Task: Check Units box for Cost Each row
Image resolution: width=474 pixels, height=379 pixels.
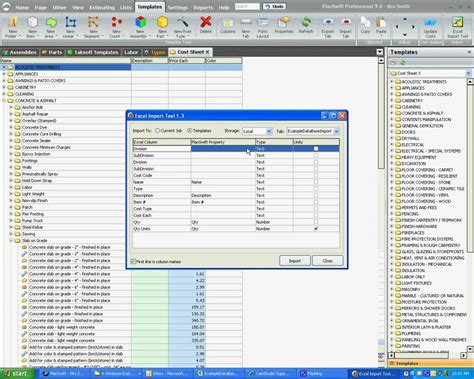Action: click(x=316, y=215)
